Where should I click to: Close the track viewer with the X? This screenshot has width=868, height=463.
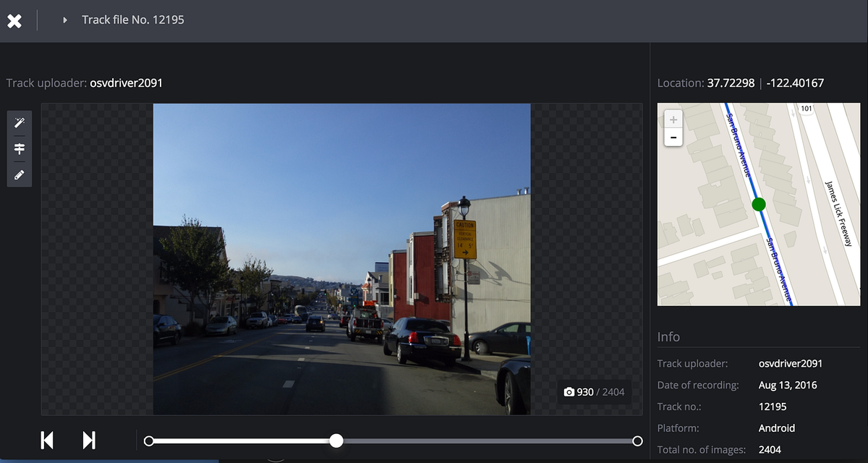[14, 20]
